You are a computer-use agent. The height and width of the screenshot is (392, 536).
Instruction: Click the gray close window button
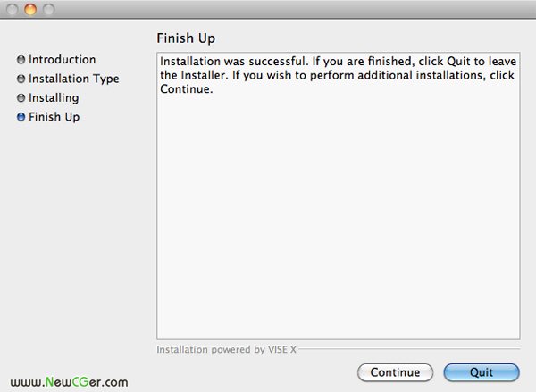12,9
